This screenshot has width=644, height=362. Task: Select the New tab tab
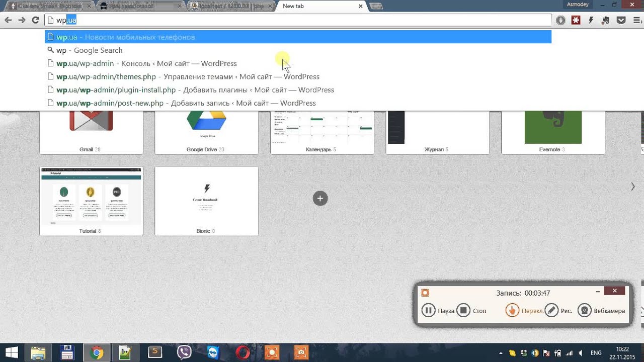click(x=320, y=6)
